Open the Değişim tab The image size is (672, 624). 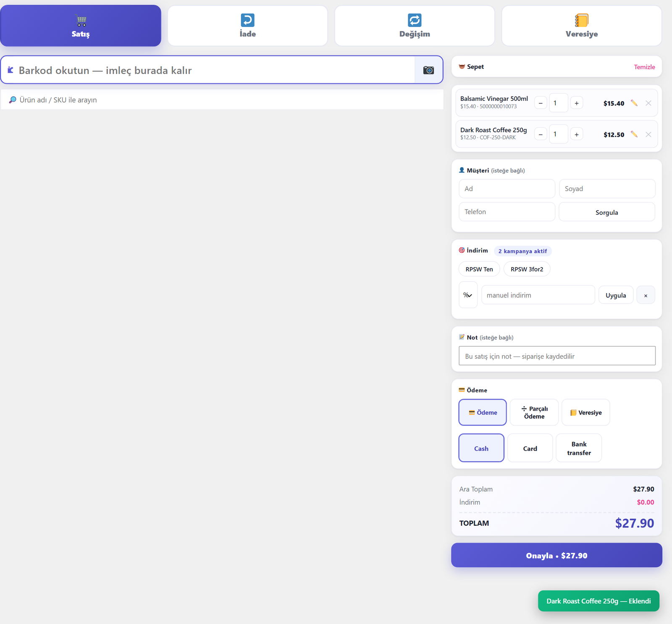(x=415, y=26)
